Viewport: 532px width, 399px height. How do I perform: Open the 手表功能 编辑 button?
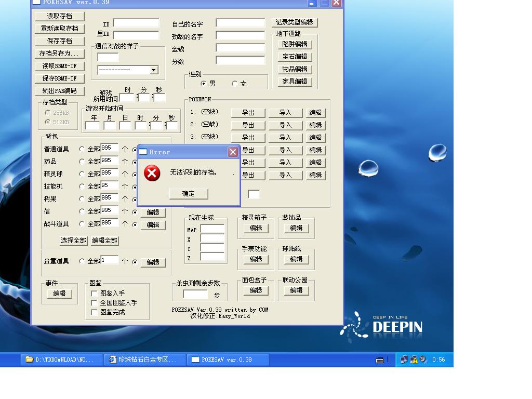point(256,259)
